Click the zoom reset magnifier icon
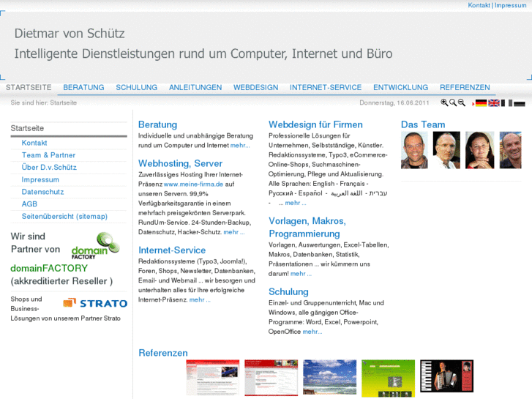The width and height of the screenshot is (532, 399). [453, 102]
